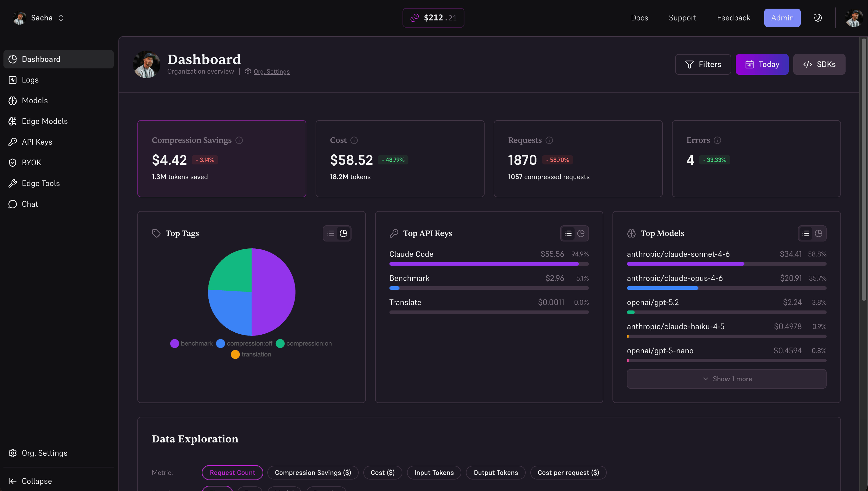
Task: Go to the Models page
Action: (58, 101)
